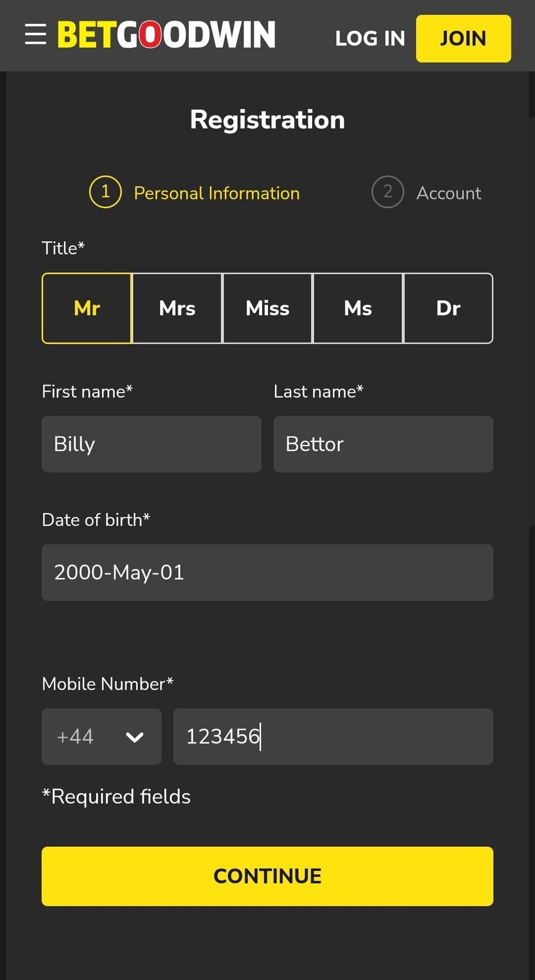Click step 1 circle icon

click(105, 192)
